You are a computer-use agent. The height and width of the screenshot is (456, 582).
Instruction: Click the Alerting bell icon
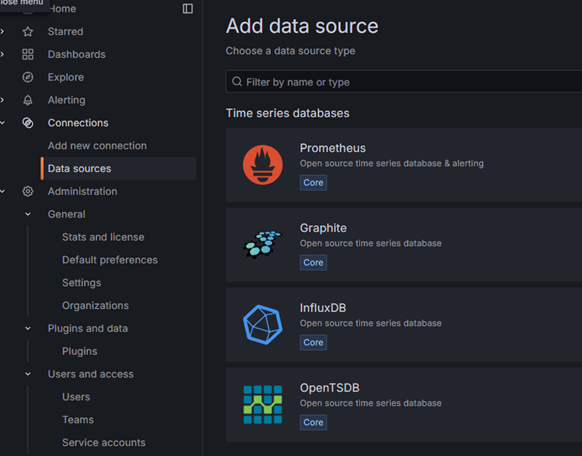tap(28, 100)
